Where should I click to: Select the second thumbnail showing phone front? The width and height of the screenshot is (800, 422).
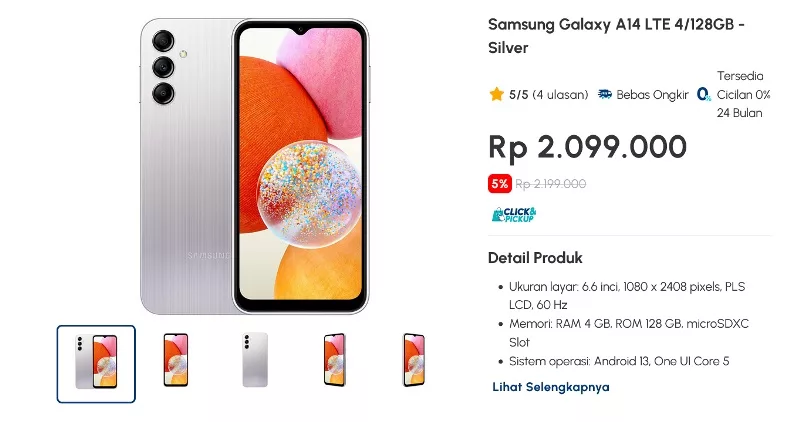(176, 359)
